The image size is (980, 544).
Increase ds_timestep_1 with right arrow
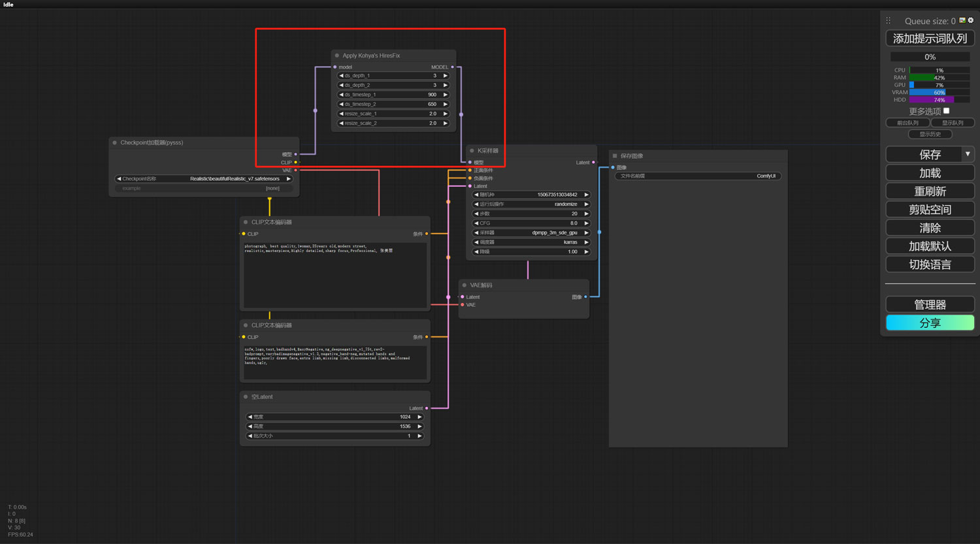click(x=446, y=95)
